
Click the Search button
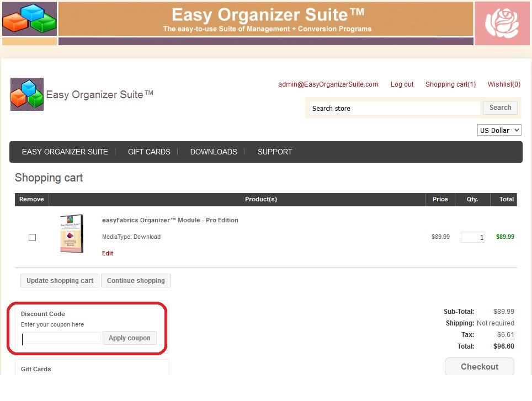[500, 108]
